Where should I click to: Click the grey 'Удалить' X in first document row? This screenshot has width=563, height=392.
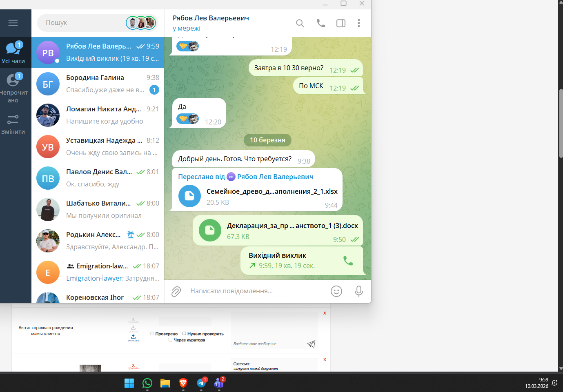[x=134, y=320]
